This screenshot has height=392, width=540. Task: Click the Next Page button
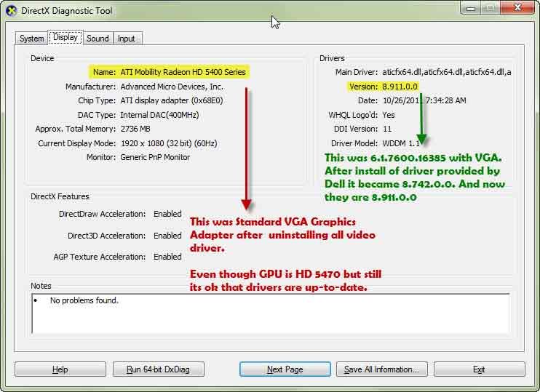[285, 369]
